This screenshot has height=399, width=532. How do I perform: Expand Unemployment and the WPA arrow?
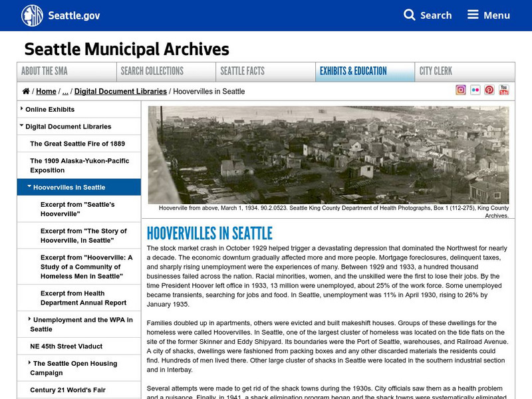click(29, 319)
